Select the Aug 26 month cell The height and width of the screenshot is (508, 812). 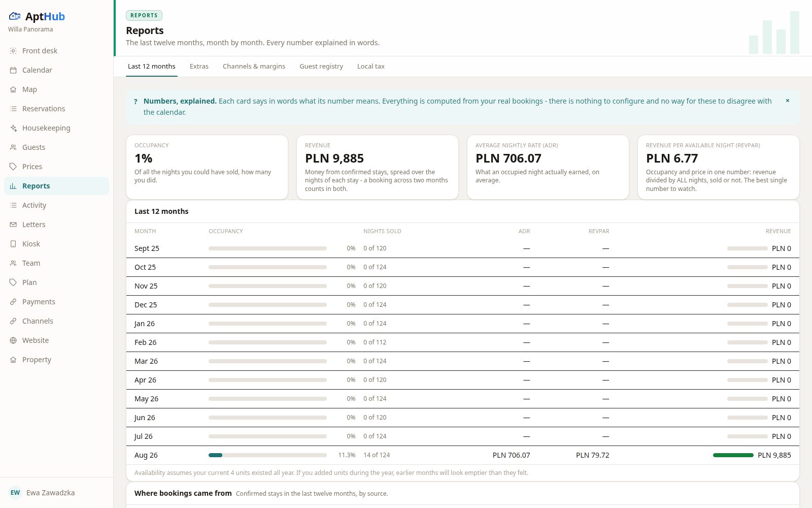(x=146, y=455)
